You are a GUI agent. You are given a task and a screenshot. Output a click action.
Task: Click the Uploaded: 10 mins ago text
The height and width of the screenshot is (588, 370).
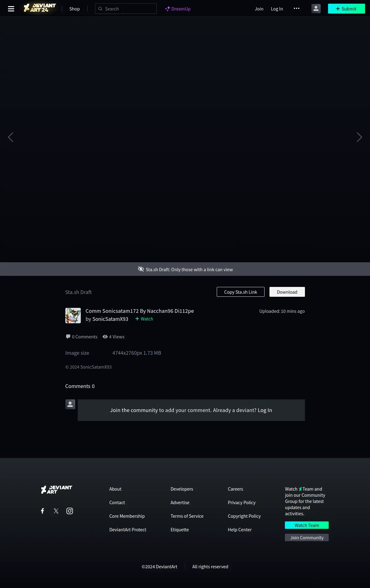282,311
